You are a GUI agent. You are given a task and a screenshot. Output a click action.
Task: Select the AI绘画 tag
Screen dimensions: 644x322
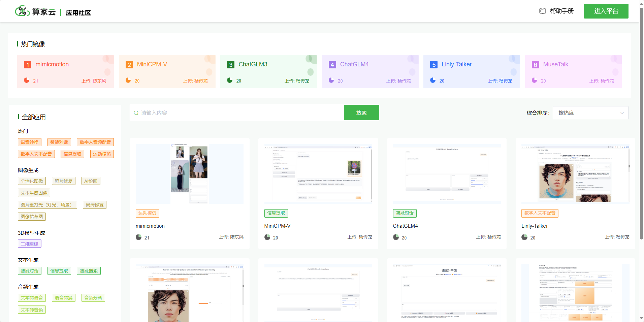point(91,181)
